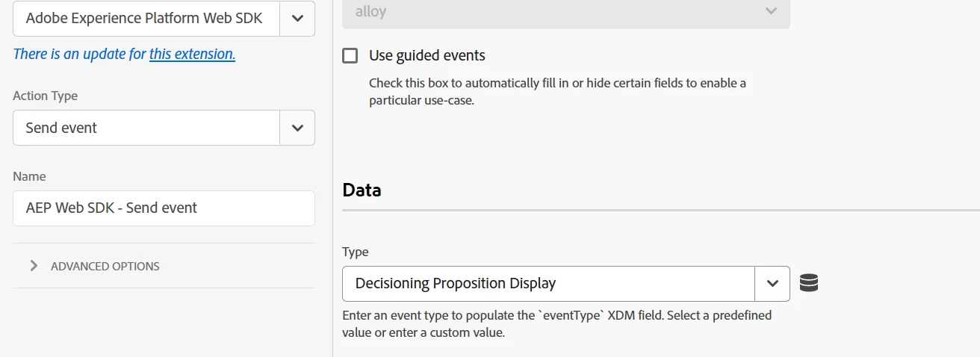
Task: Click the chevron arrow on the alloy dropdown
Action: click(771, 11)
